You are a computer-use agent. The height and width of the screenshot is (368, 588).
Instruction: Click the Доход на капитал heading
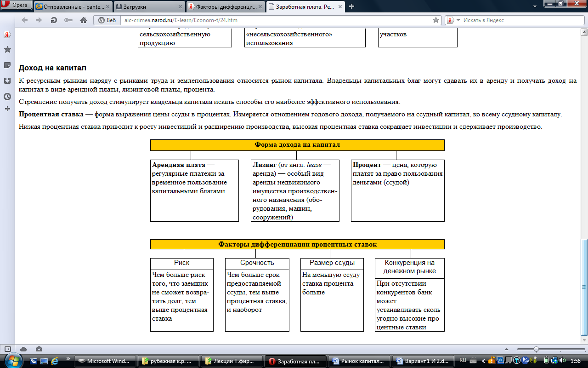tap(52, 68)
